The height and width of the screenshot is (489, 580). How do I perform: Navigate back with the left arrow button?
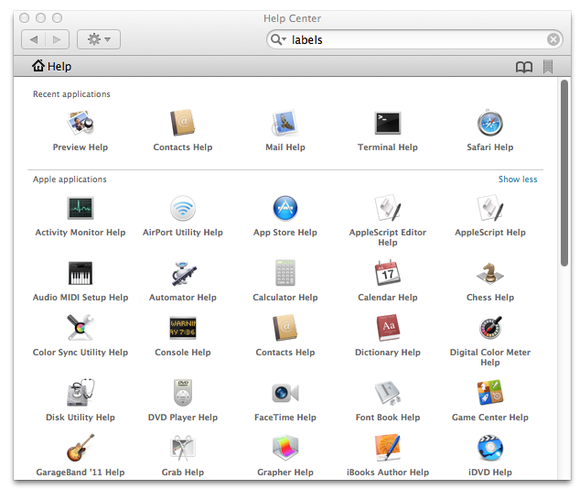coord(34,39)
